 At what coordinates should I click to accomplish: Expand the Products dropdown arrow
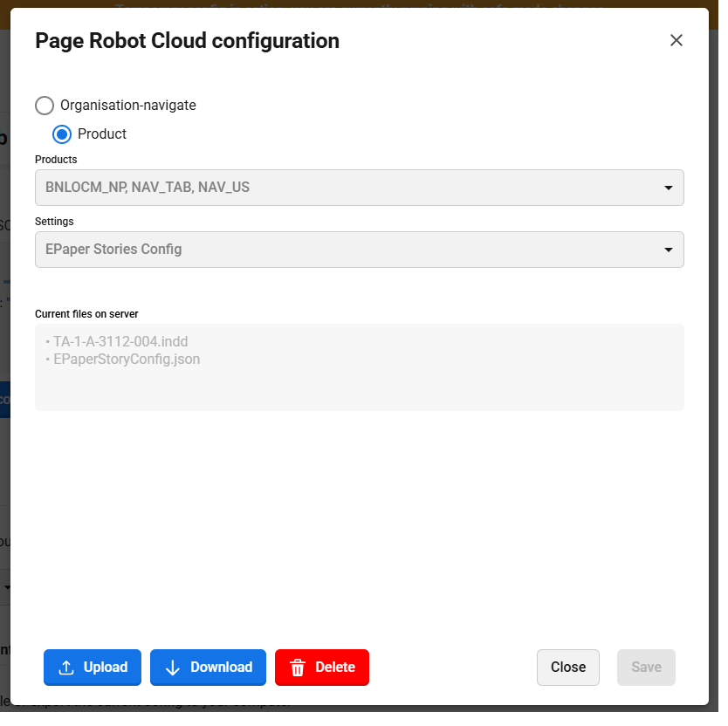click(x=668, y=188)
